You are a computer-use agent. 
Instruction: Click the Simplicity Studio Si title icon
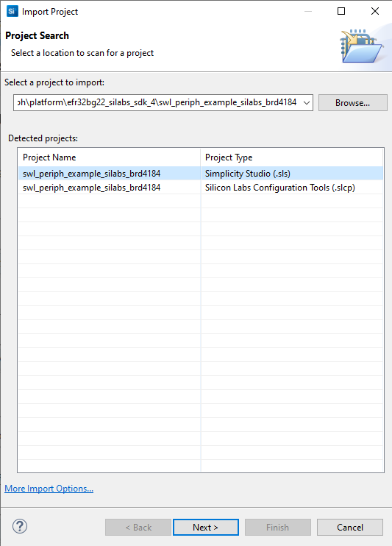click(13, 11)
